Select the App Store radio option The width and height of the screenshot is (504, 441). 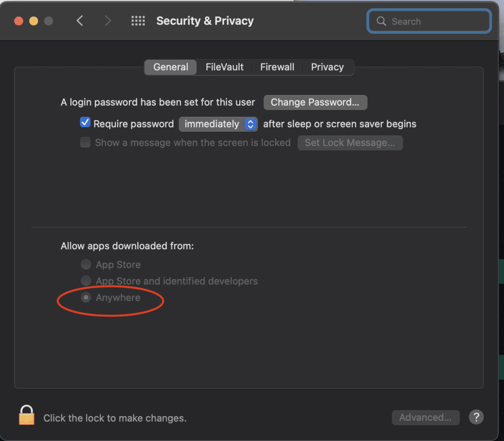coord(86,265)
